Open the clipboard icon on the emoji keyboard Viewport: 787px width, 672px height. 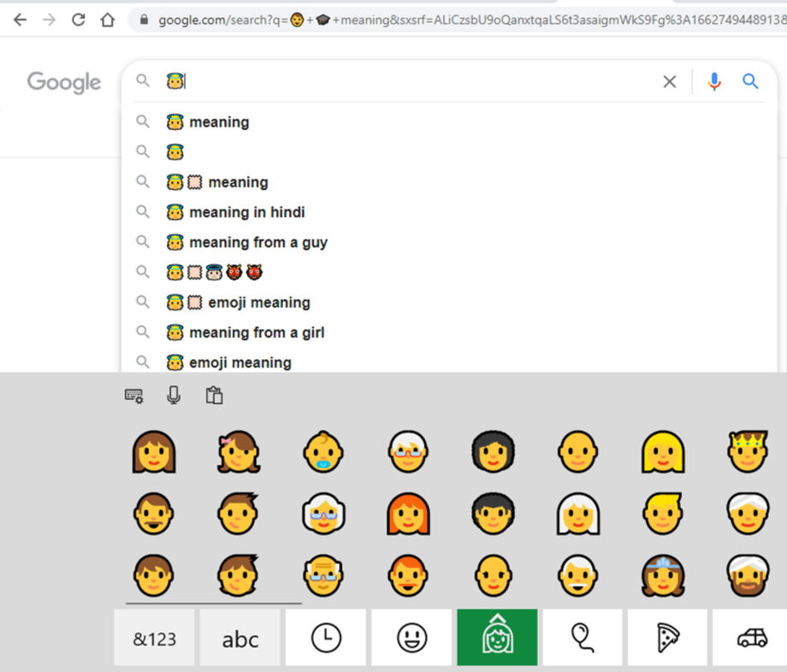(214, 394)
